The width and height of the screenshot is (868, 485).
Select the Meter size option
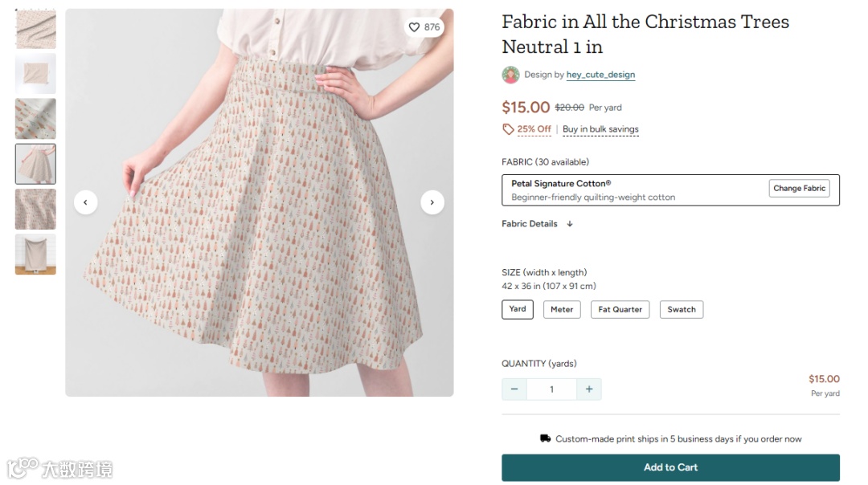click(562, 309)
